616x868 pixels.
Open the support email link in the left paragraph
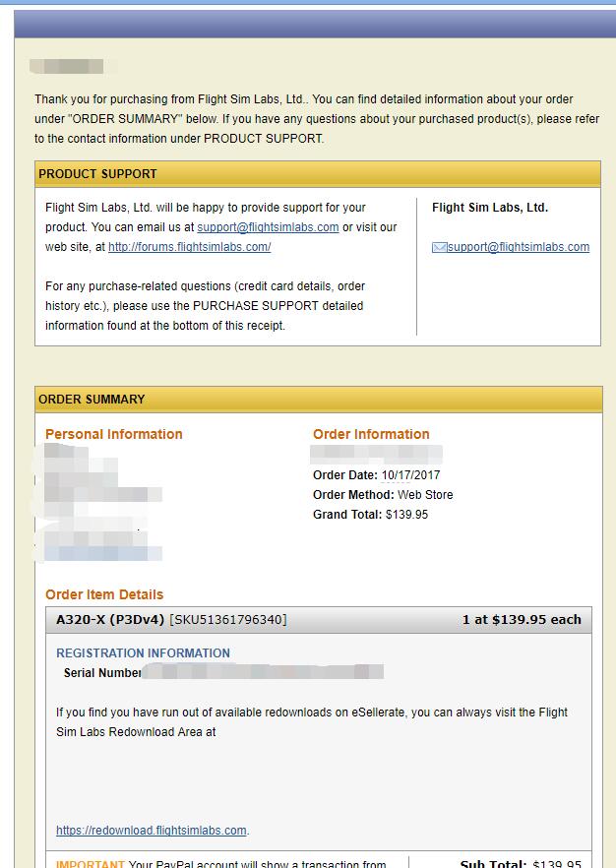click(x=268, y=227)
